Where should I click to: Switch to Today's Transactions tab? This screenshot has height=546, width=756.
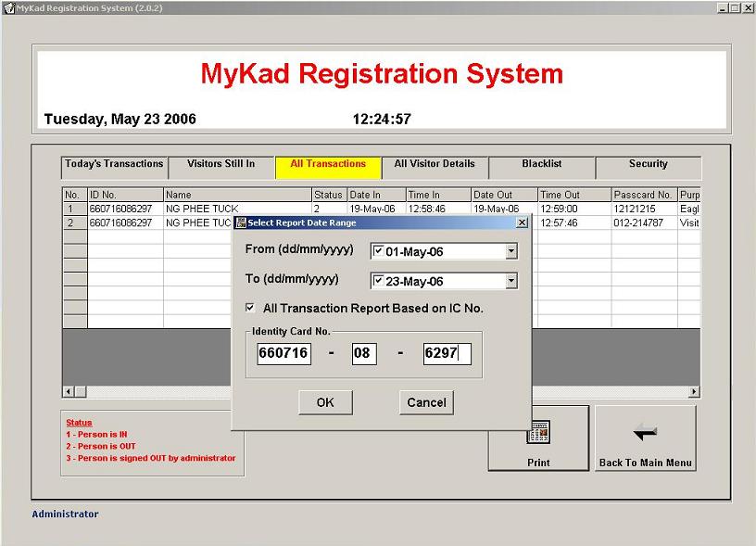(114, 165)
